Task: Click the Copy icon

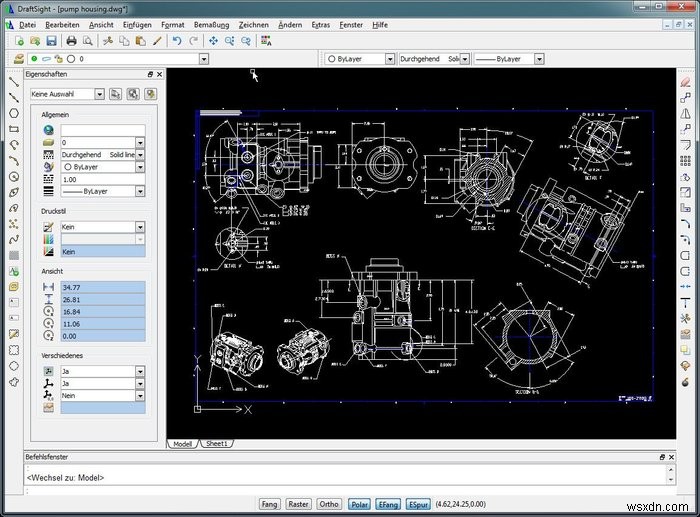Action: click(x=124, y=41)
